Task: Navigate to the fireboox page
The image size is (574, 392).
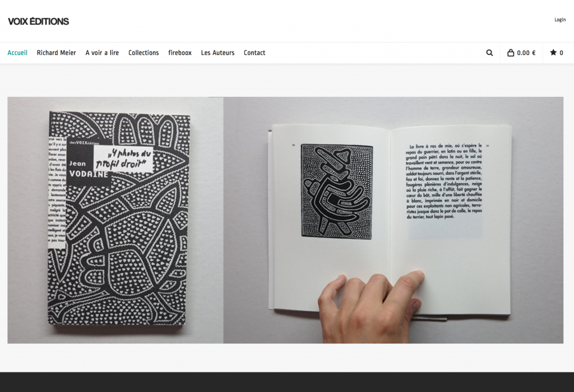Action: click(x=180, y=53)
